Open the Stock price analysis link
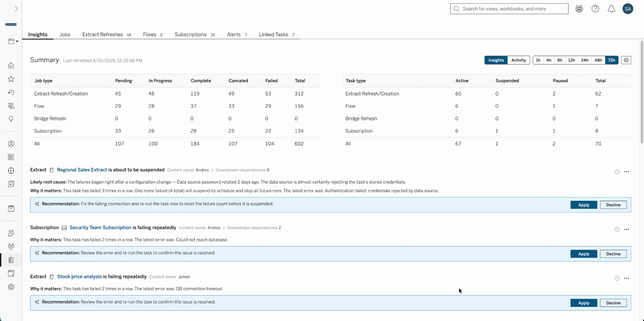644x321 pixels. [79, 277]
